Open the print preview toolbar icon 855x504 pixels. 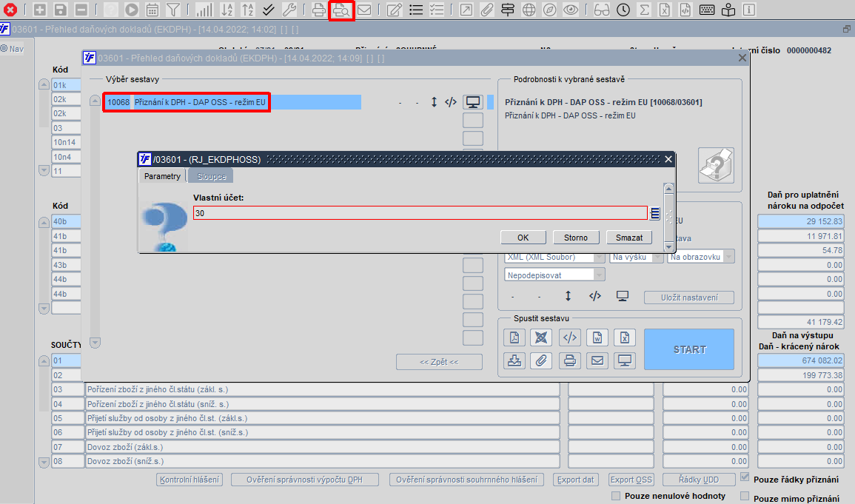coord(341,10)
